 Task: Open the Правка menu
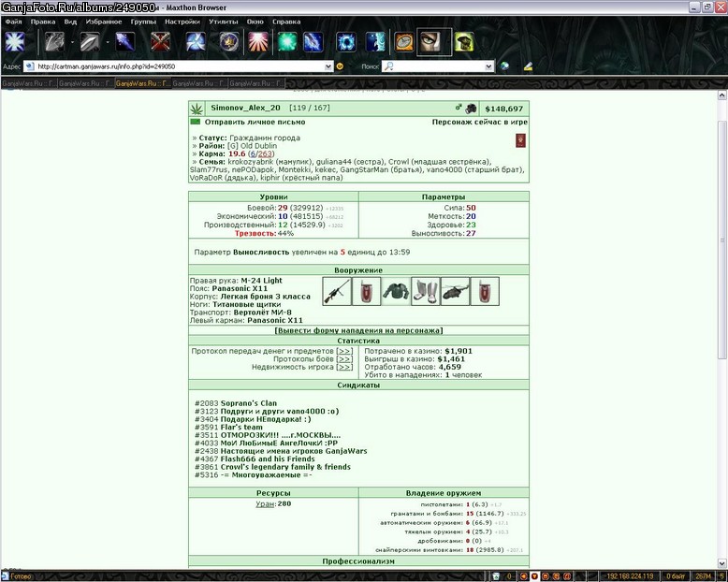coord(43,22)
